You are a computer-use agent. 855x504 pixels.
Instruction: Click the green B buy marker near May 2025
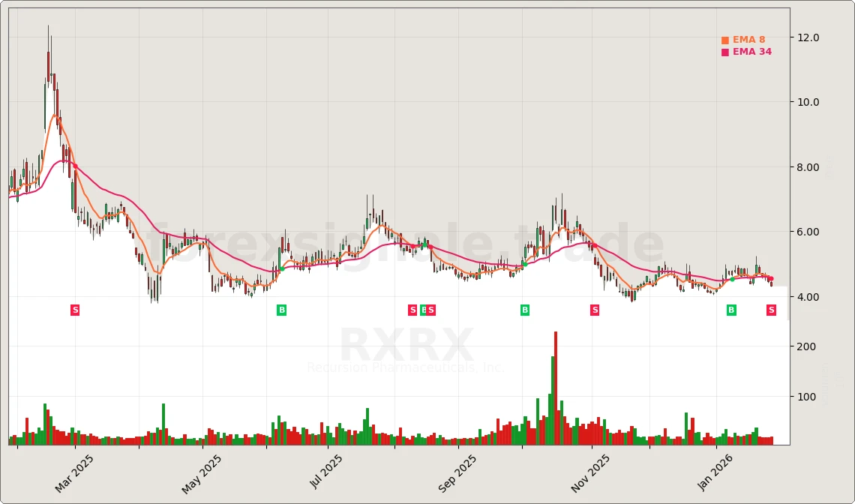click(281, 309)
